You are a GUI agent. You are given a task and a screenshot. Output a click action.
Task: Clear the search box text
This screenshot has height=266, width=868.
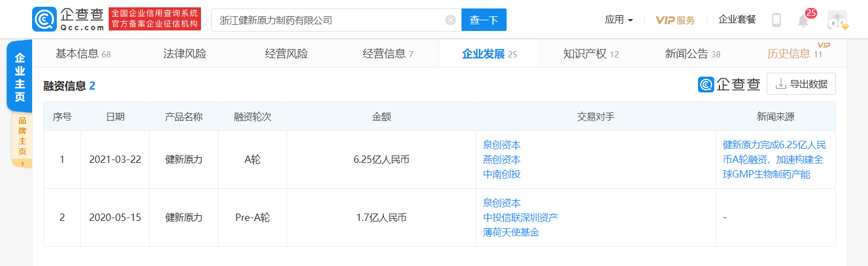click(x=450, y=20)
